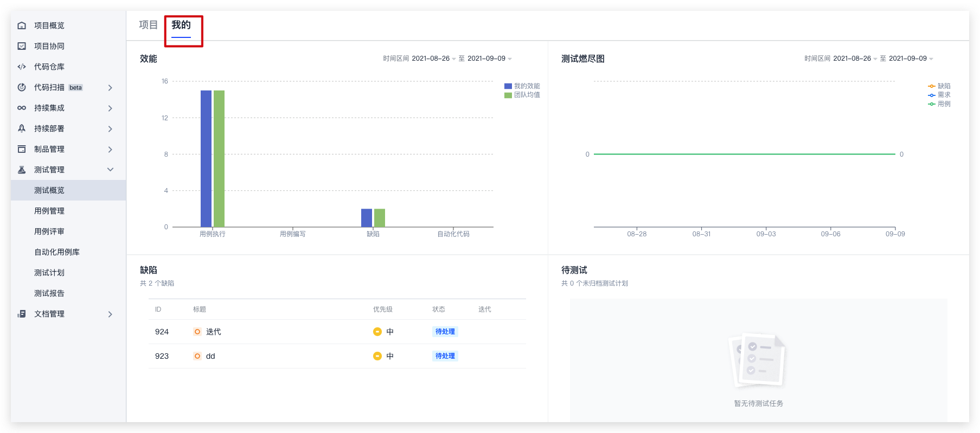Click the 持续部署 rocket icon
The image size is (980, 433).
coord(22,128)
